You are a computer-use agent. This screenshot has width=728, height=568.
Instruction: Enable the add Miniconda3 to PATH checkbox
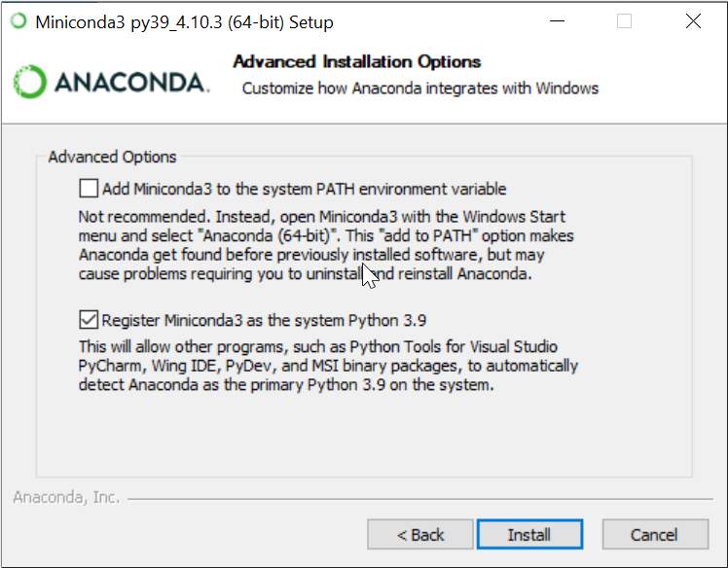[89, 189]
